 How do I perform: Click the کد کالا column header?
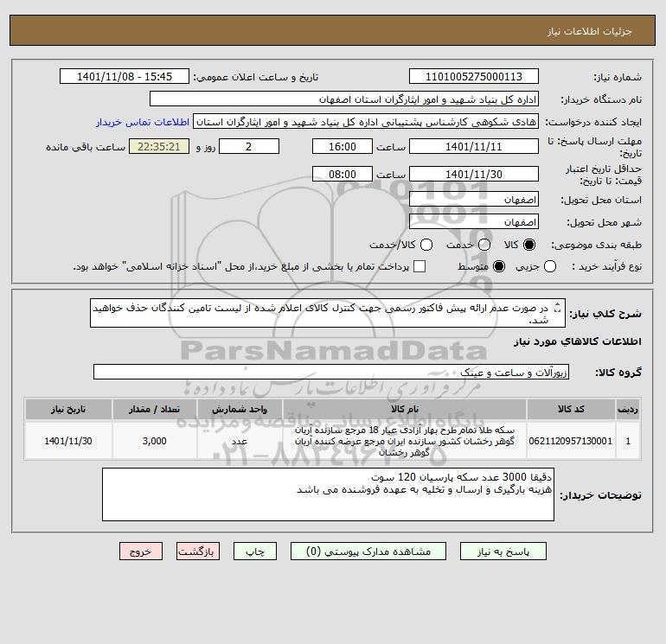coord(571,409)
